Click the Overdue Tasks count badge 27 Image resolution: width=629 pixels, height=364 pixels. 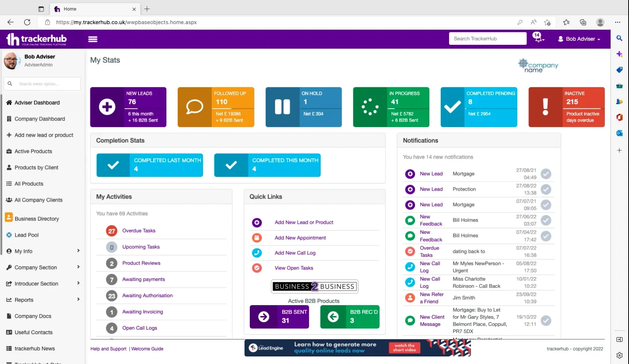point(112,231)
